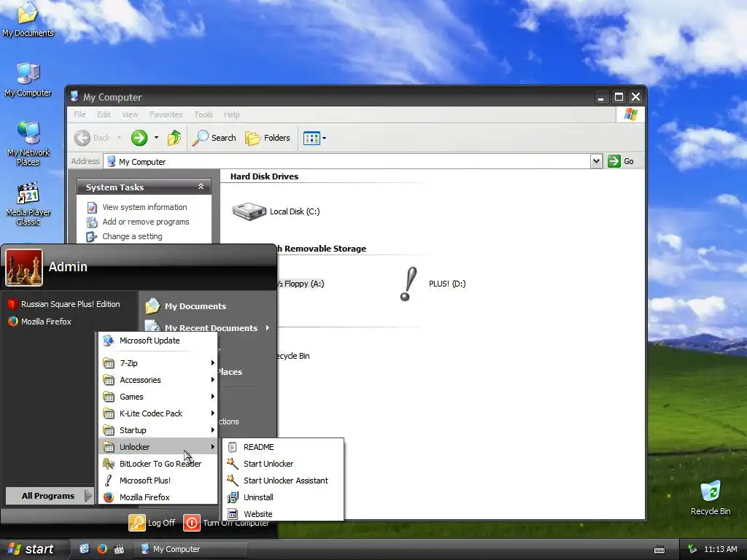
Task: Click Start Unlocker menu entry
Action: click(283, 464)
